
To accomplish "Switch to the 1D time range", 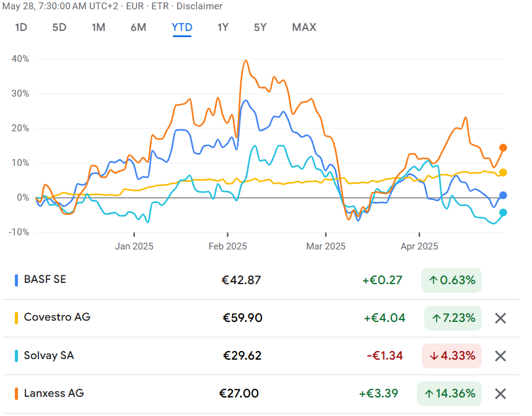I will click(x=21, y=27).
